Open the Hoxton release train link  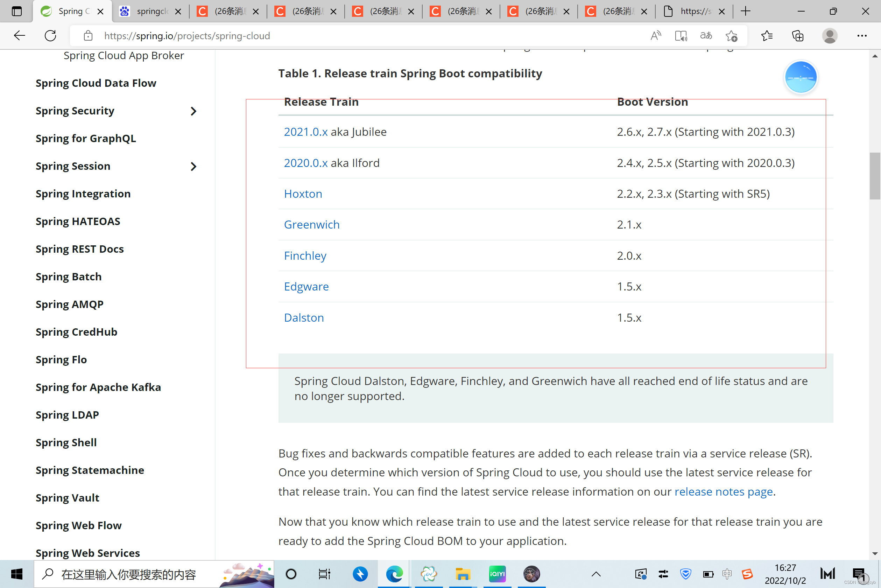pos(303,194)
